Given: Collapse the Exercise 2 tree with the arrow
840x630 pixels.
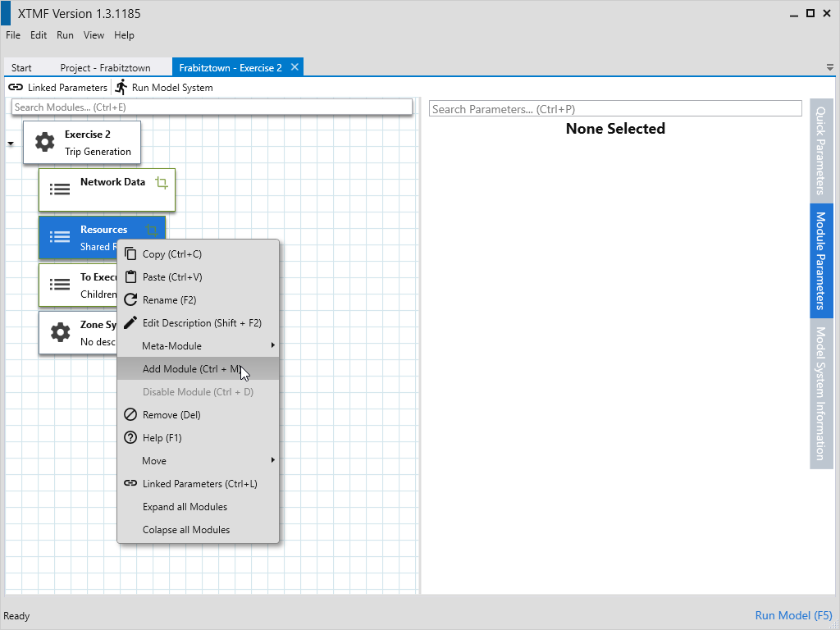Looking at the screenshot, I should [11, 144].
